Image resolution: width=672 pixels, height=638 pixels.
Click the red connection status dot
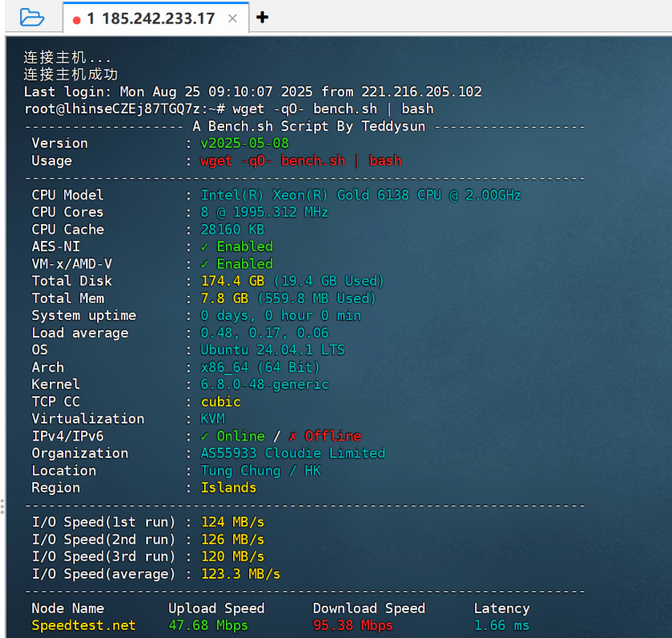click(76, 19)
